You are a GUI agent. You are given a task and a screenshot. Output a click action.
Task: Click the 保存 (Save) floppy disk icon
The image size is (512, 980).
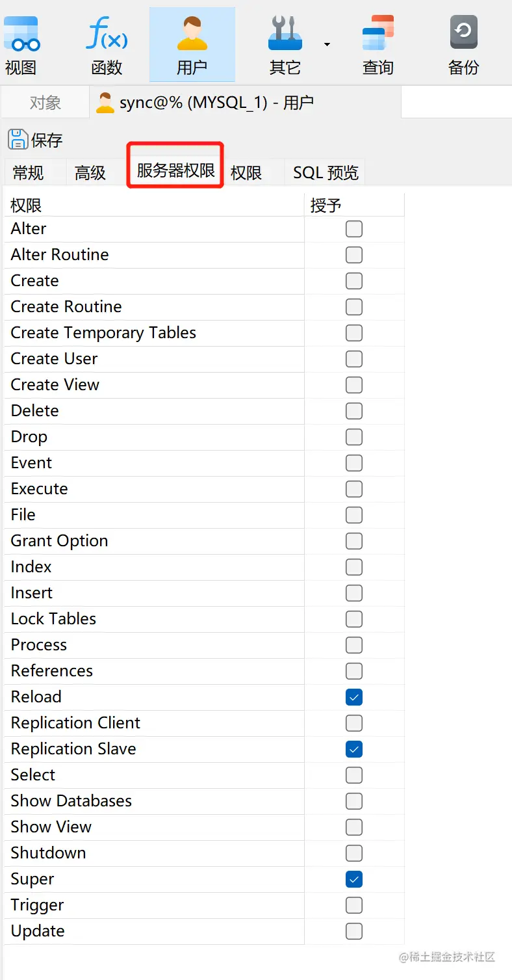pyautogui.click(x=18, y=139)
